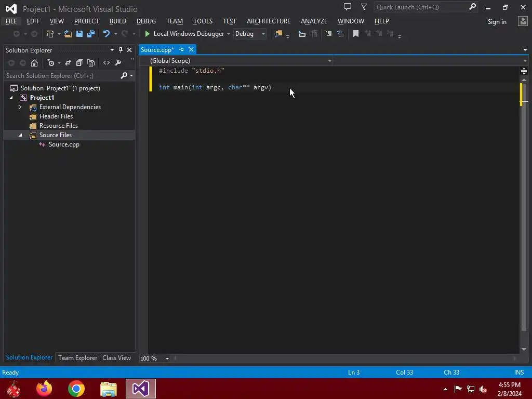
Task: Open Properties wrench icon in Solution Explorer
Action: coord(118,63)
